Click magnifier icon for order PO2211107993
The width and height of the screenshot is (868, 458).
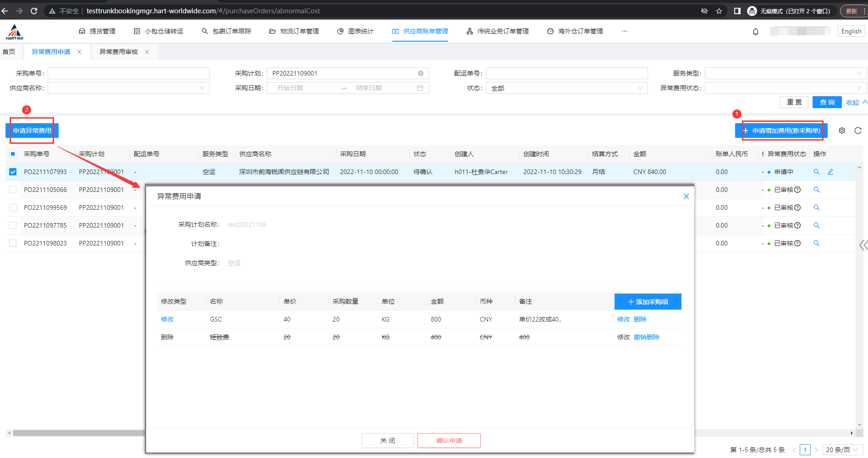pyautogui.click(x=816, y=172)
